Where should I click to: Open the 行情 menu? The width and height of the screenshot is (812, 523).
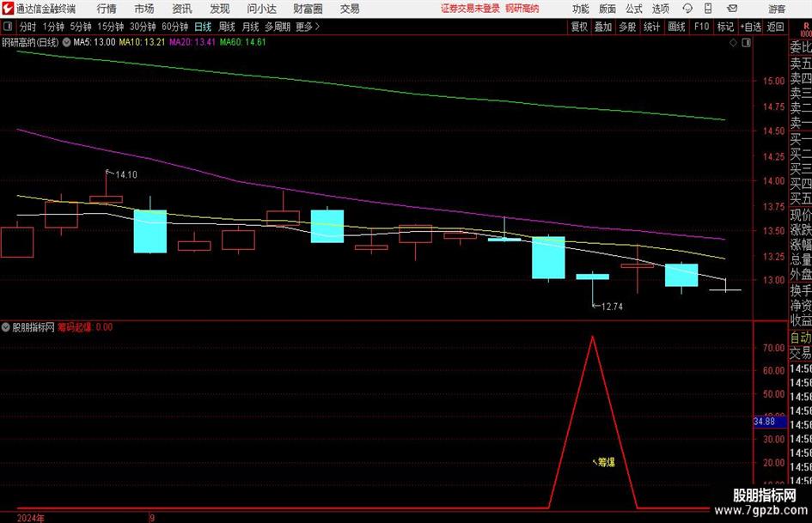click(107, 9)
